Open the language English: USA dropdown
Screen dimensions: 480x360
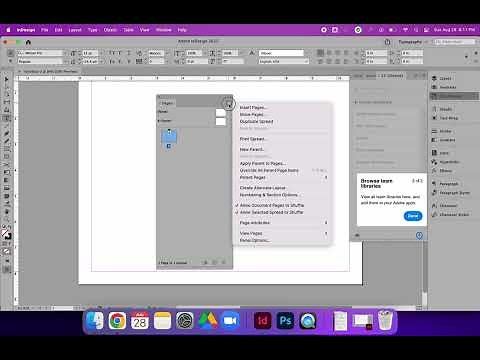(284, 61)
